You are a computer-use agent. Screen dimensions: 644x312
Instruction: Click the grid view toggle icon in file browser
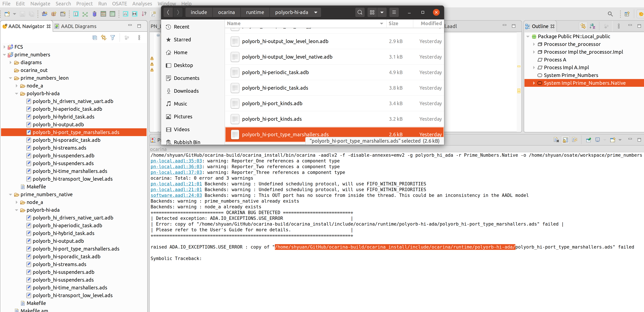[x=372, y=12]
